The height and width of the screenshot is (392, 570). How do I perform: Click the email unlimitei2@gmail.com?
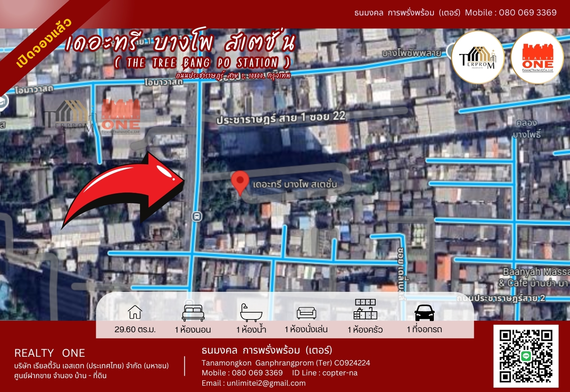pos(253,383)
